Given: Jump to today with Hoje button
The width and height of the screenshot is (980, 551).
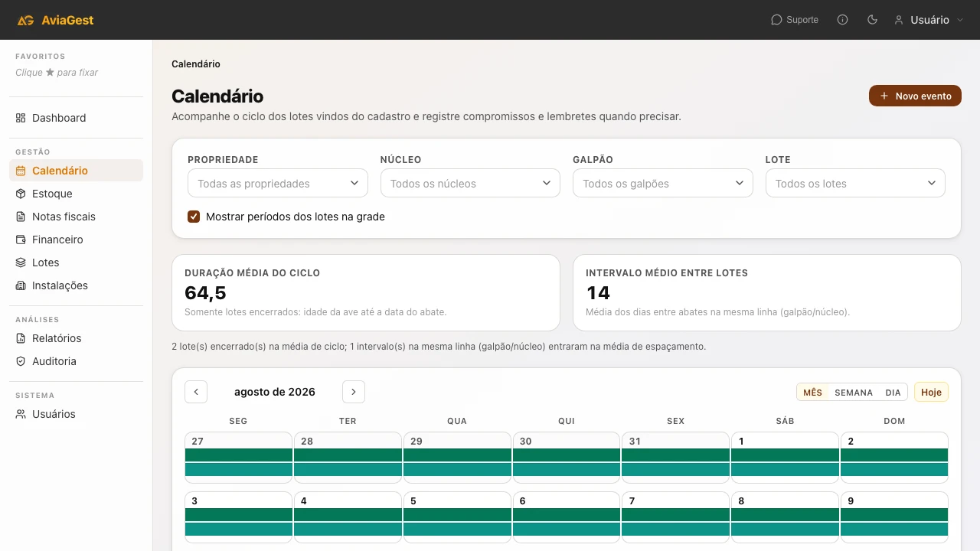Looking at the screenshot, I should 931,393.
